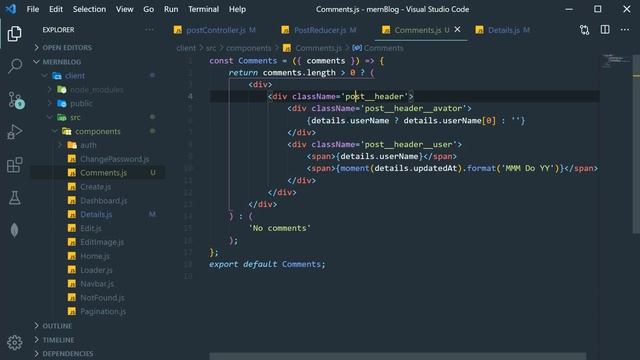Screen dimensions: 640x360
Task: Open the Run menu
Action: (x=171, y=9)
